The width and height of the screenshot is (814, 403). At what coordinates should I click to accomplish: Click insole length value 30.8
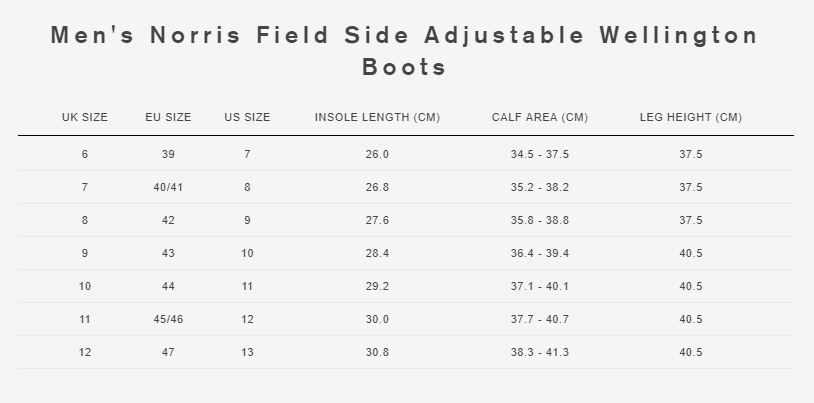click(x=377, y=352)
